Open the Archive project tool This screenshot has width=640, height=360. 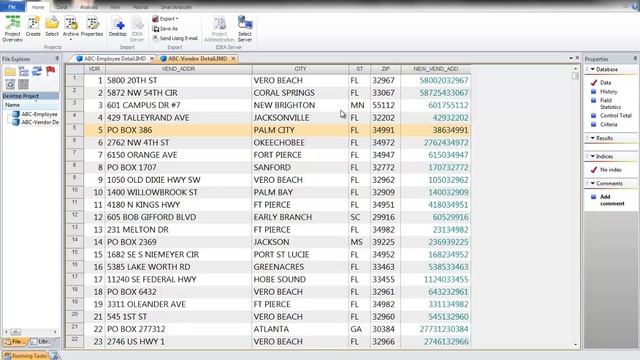(71, 28)
